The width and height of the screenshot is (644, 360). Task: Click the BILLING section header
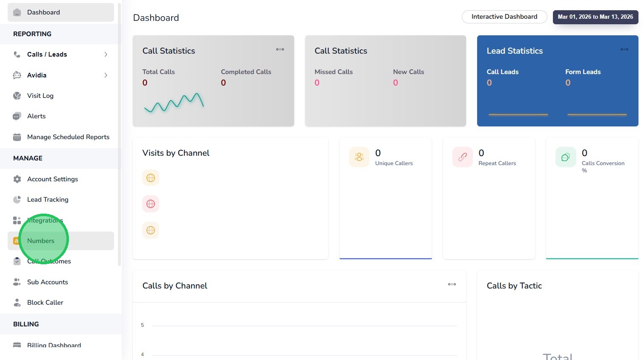pos(26,324)
